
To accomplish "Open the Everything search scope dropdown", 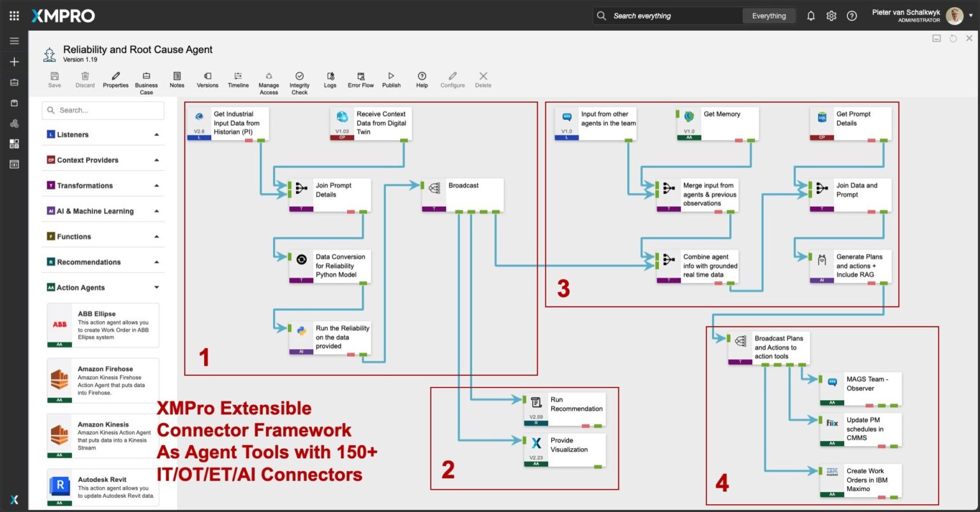I will pos(769,16).
